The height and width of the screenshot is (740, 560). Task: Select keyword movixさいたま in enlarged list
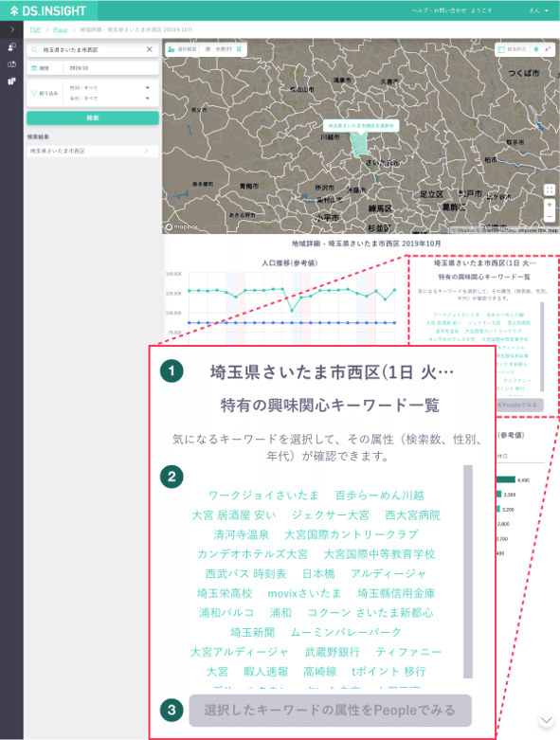pyautogui.click(x=304, y=593)
